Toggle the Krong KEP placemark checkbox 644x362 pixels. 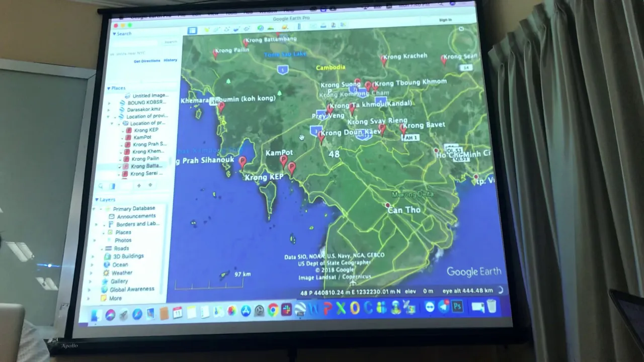[x=123, y=131]
